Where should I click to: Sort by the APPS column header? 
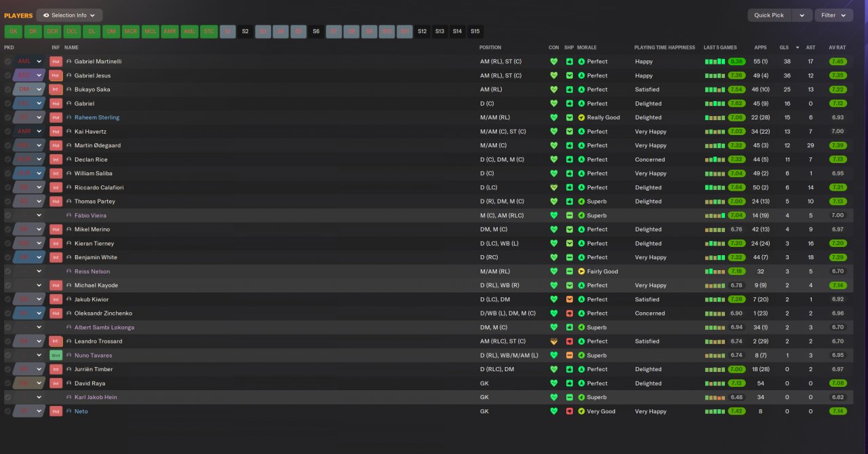(761, 48)
